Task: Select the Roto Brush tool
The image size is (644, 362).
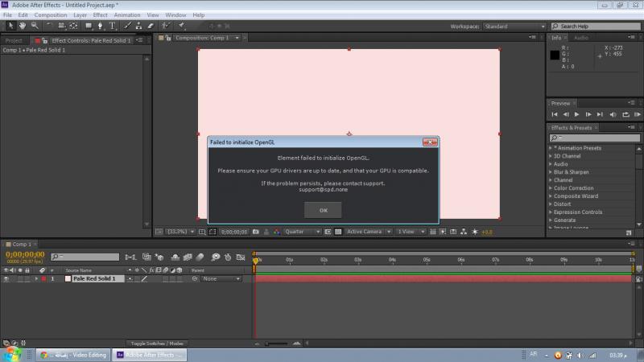Action: [165, 26]
